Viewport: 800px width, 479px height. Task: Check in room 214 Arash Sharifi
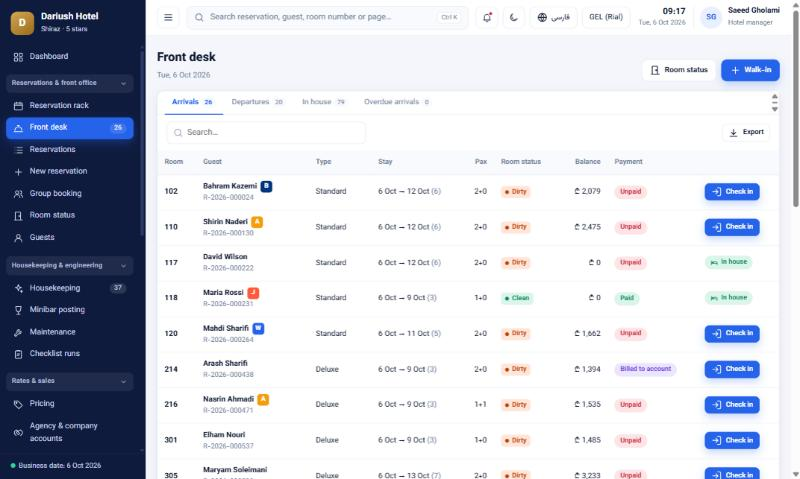[x=732, y=369]
